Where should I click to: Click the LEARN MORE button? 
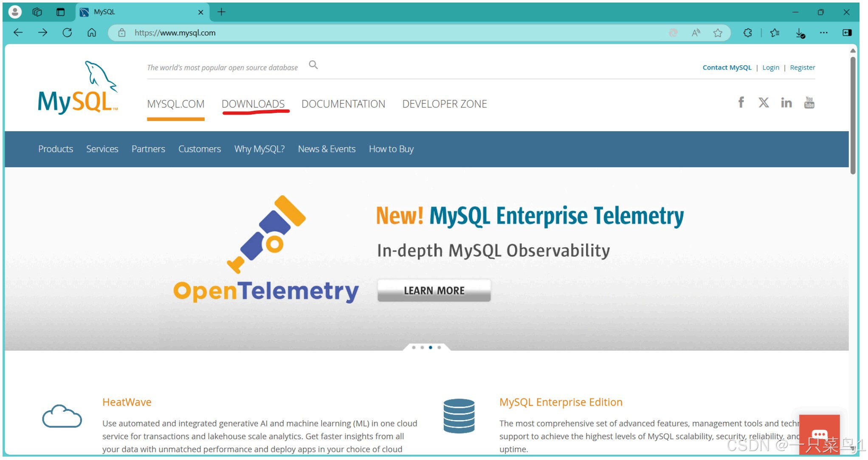point(434,290)
